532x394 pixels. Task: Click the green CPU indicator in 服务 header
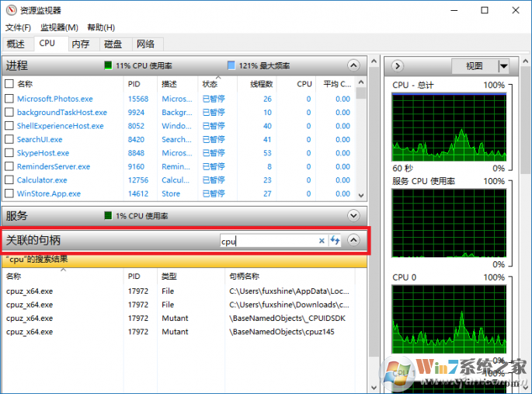(108, 215)
